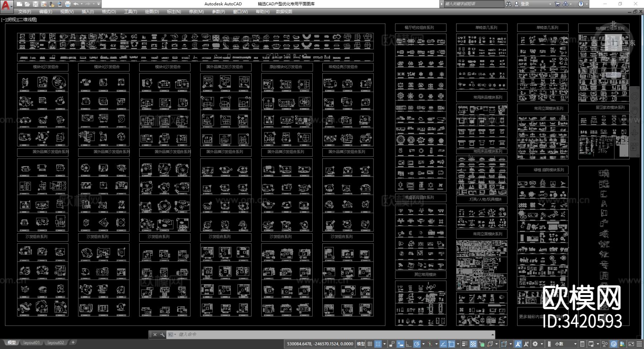This screenshot has height=349, width=644.
Task: Toggle snap mode in the status bar
Action: [x=378, y=344]
